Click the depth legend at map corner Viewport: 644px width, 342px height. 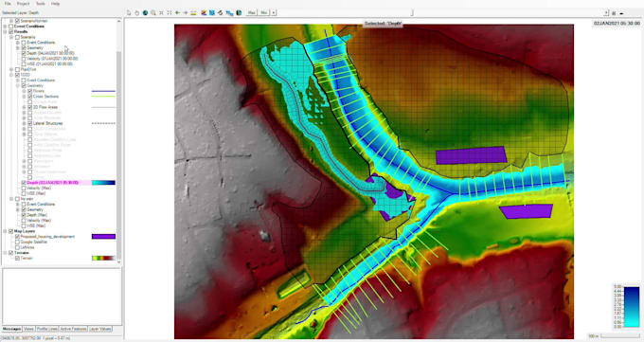pyautogui.click(x=626, y=306)
